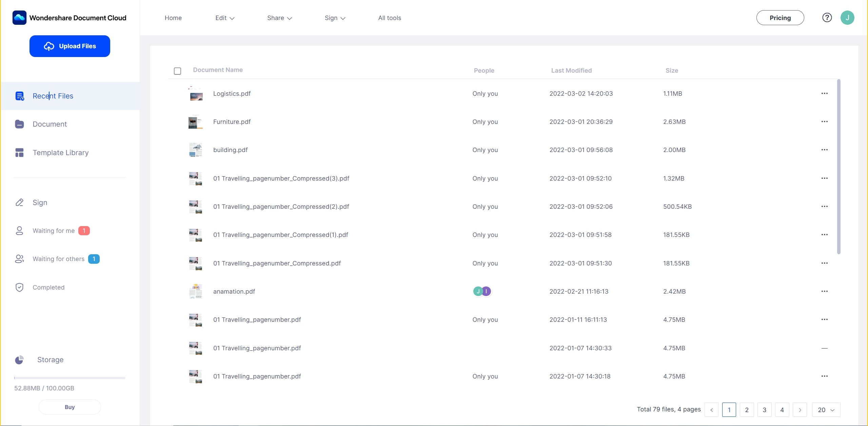This screenshot has width=868, height=426.
Task: Open the Sign dropdown menu
Action: pyautogui.click(x=334, y=18)
